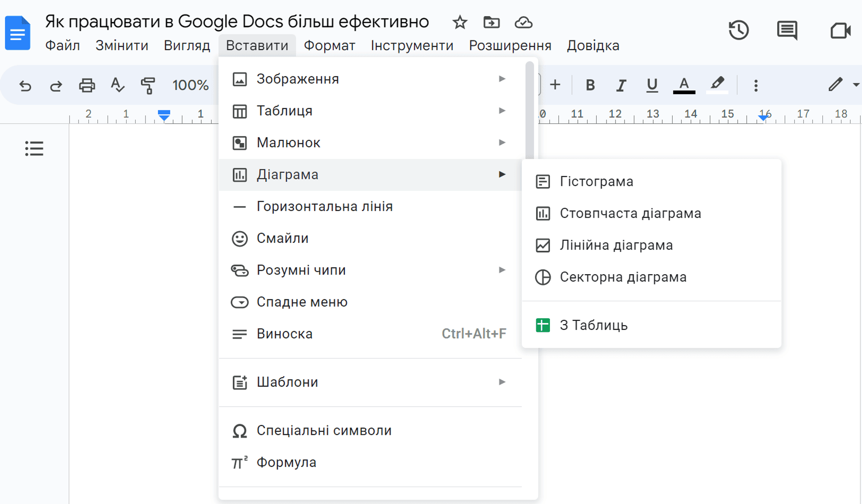Image resolution: width=862 pixels, height=504 pixels.
Task: Open more toolbar options (three dots)
Action: [x=756, y=85]
